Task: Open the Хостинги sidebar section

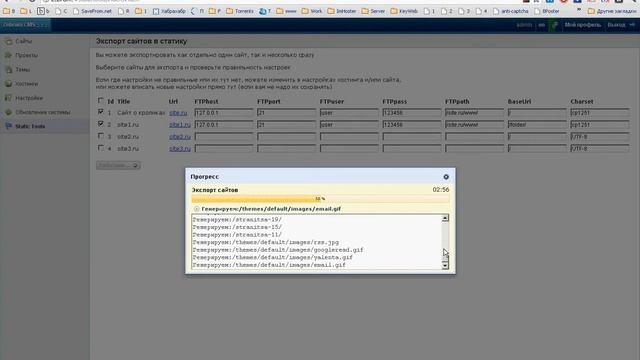Action: [27, 84]
